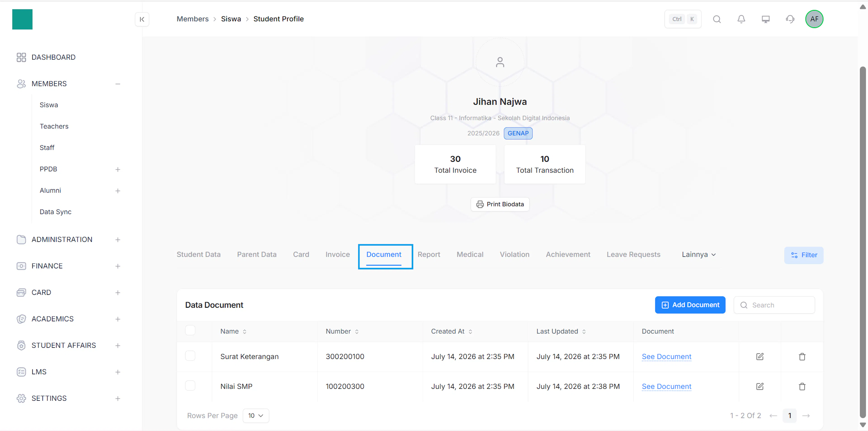Sort the table by Created At
The width and height of the screenshot is (868, 431).
(x=470, y=331)
